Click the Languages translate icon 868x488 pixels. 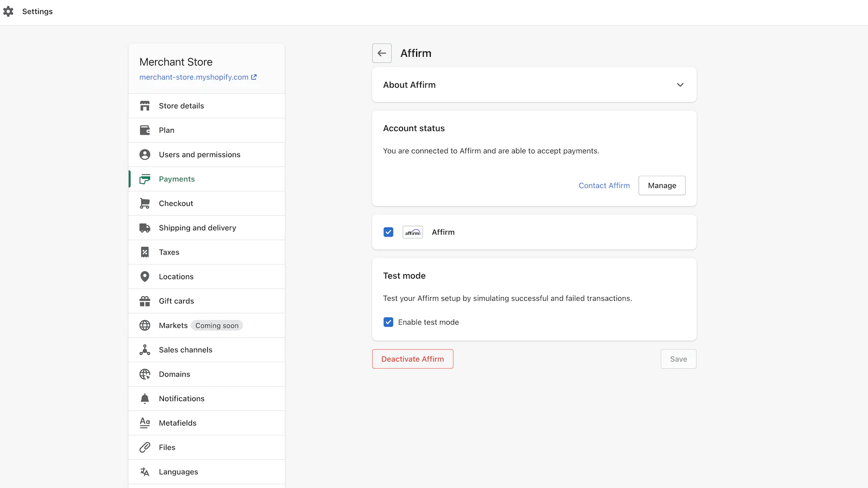click(x=145, y=472)
